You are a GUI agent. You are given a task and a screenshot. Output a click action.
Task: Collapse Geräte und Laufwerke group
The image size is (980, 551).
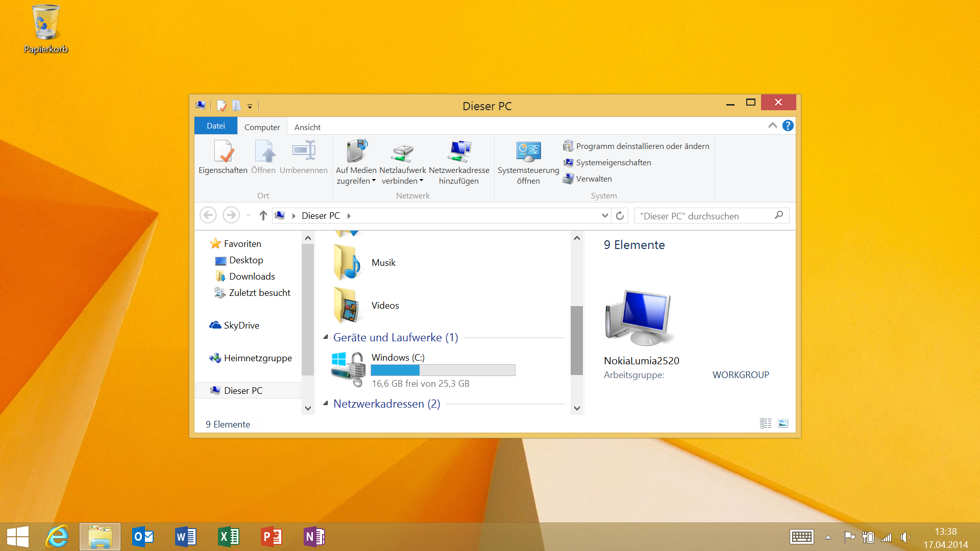326,337
